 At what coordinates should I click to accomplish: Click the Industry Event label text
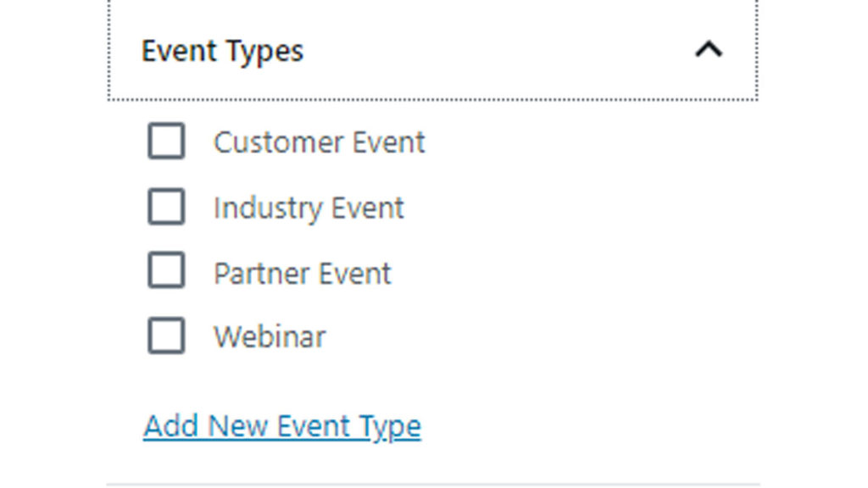point(309,208)
